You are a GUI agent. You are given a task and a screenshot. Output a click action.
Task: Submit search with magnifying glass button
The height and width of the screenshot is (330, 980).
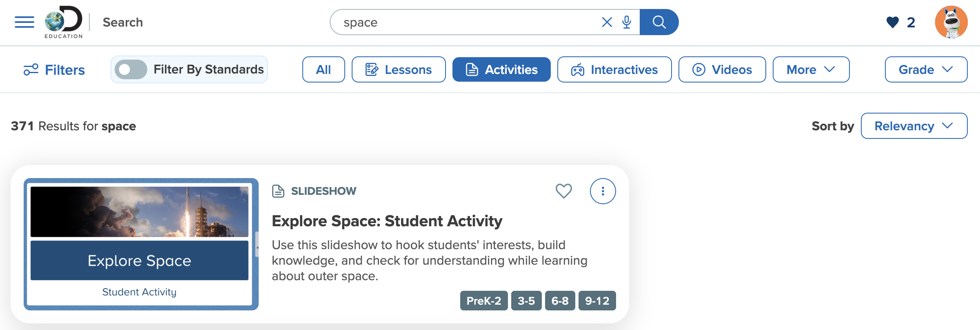tap(659, 22)
